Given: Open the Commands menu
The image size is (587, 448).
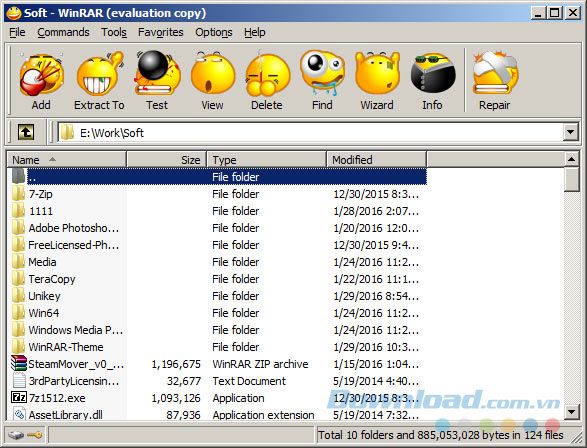Looking at the screenshot, I should 63,33.
